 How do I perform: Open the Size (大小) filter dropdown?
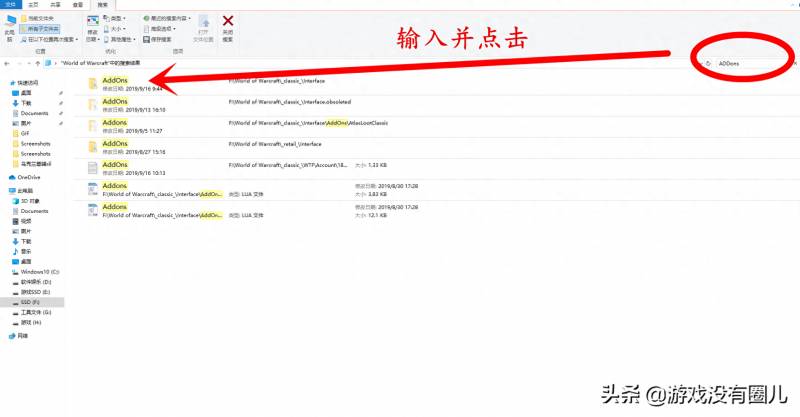click(x=114, y=29)
